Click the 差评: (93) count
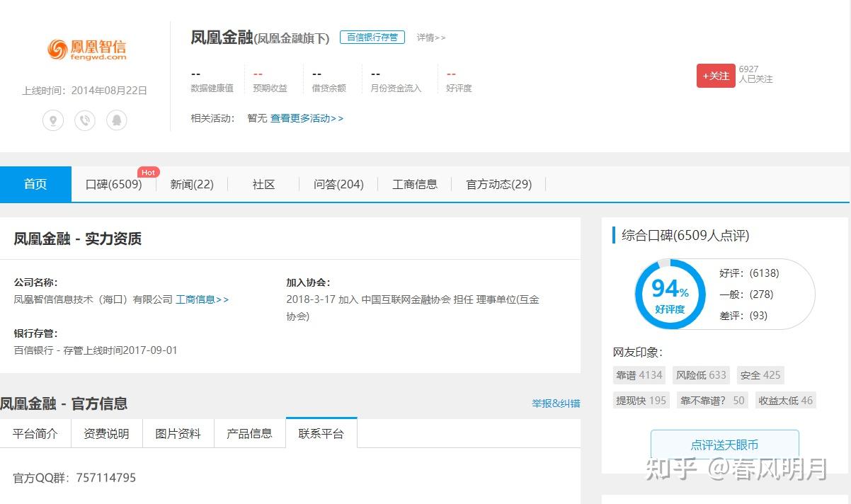The width and height of the screenshot is (851, 504). [x=743, y=315]
